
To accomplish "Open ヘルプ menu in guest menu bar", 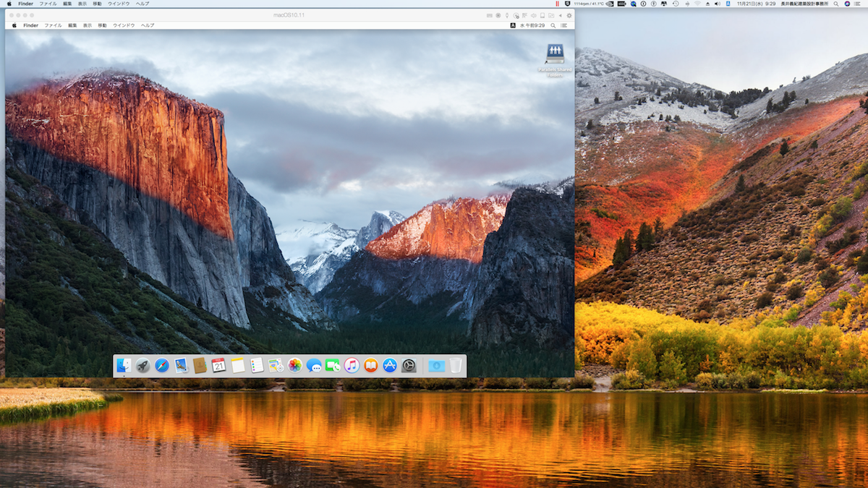I will (148, 25).
